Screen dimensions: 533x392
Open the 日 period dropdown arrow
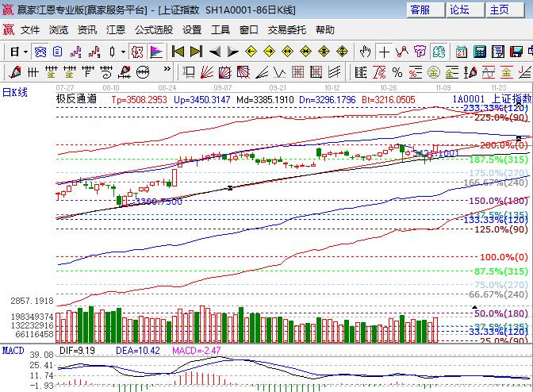click(25, 52)
